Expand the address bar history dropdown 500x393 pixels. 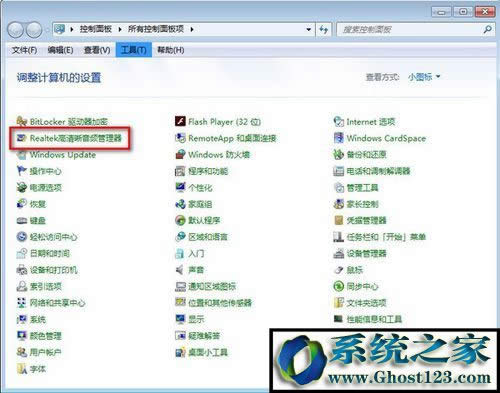click(x=309, y=29)
